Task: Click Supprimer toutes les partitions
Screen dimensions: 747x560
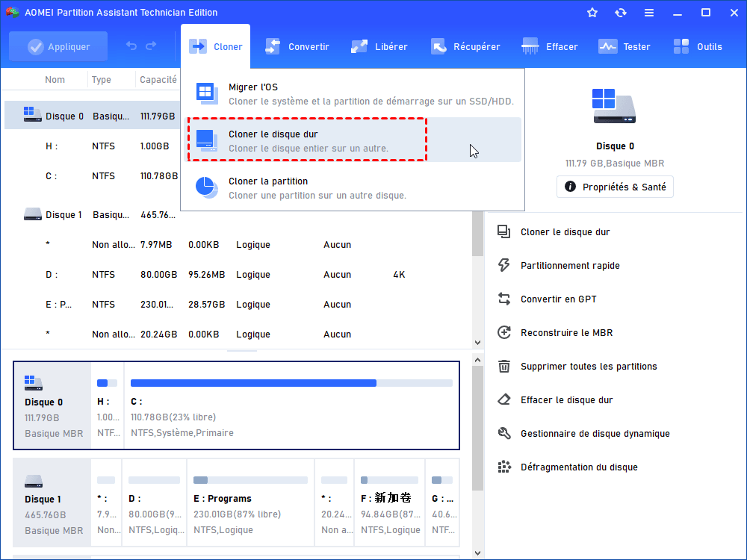Action: point(589,366)
